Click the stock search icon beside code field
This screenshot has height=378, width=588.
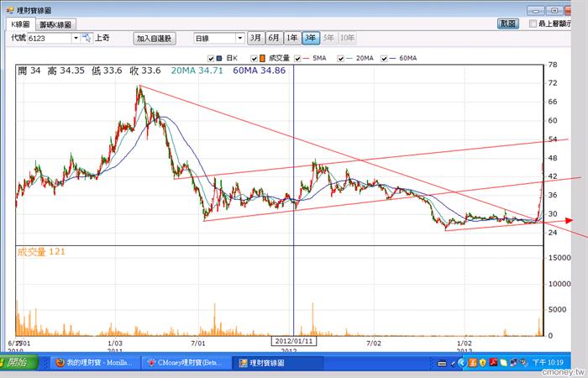coord(87,38)
